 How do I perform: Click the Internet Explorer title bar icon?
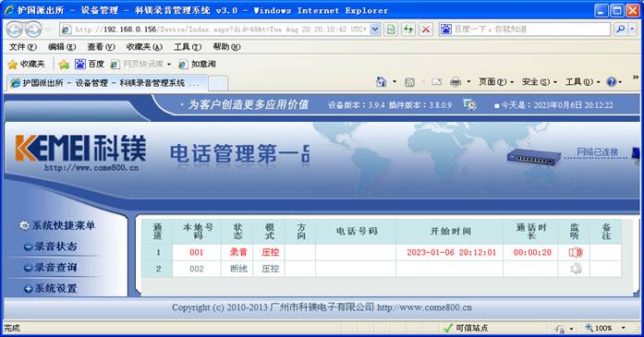[x=9, y=10]
